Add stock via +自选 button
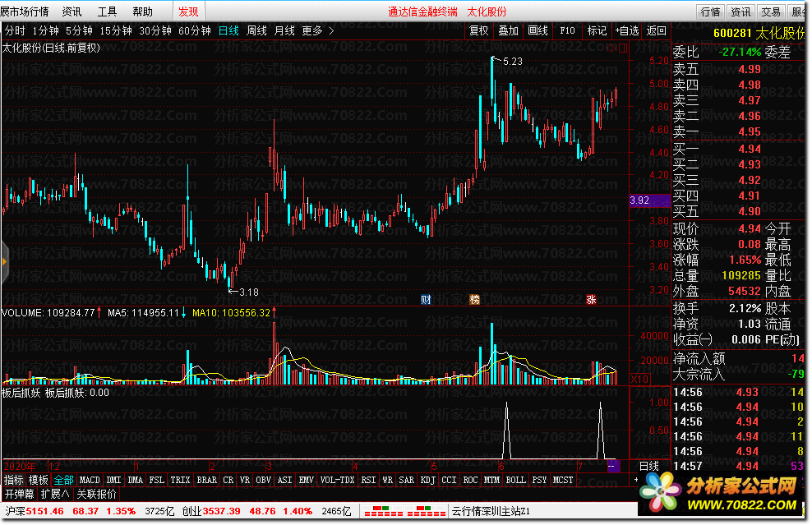 click(x=626, y=31)
